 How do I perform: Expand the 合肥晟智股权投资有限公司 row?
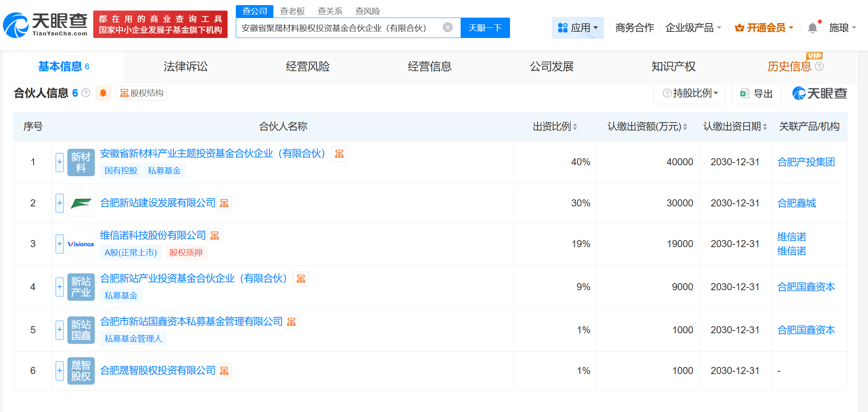tap(59, 370)
